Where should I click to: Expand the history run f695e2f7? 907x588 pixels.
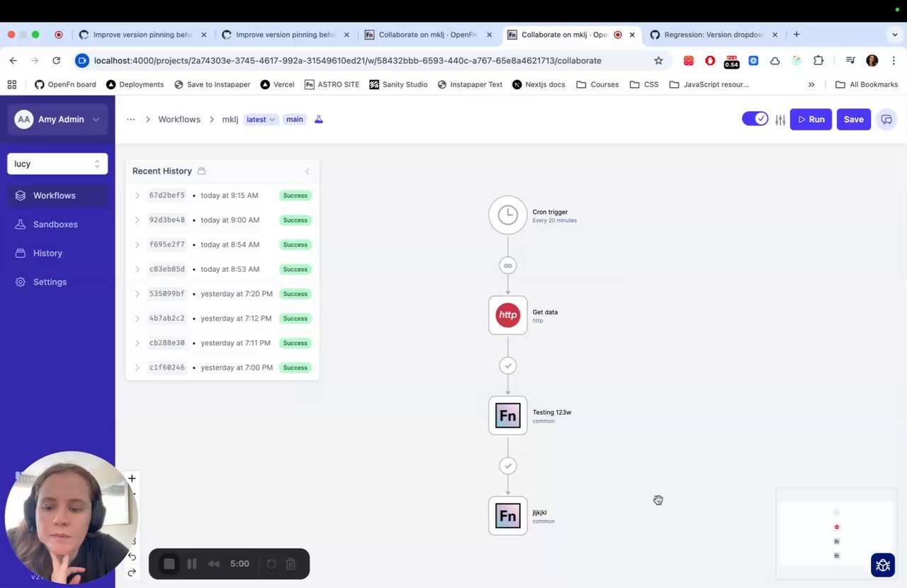tap(137, 244)
